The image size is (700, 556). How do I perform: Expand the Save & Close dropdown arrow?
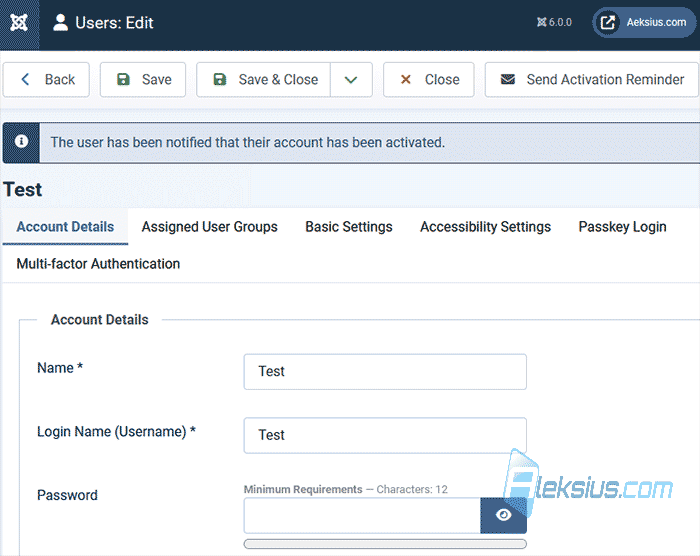pos(351,79)
